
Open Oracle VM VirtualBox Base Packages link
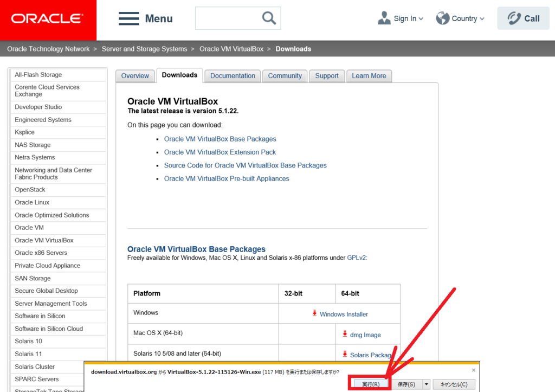(x=220, y=139)
